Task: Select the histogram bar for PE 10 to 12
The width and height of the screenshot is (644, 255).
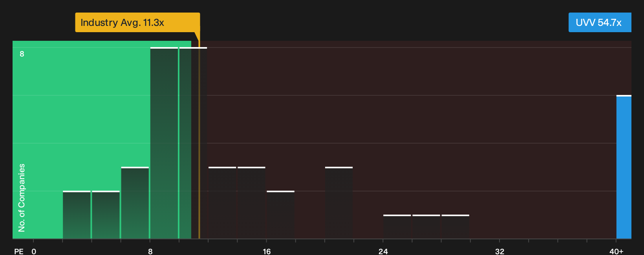Action: pos(193,143)
